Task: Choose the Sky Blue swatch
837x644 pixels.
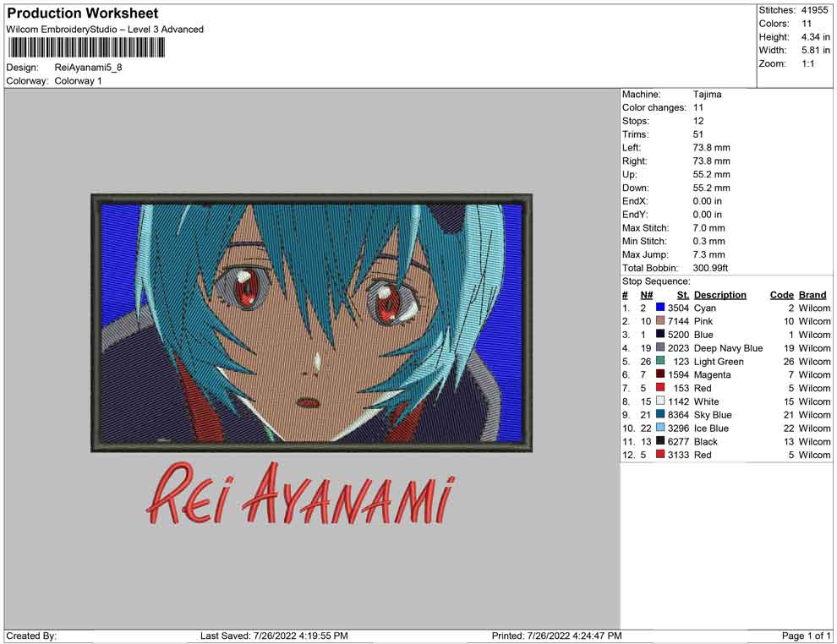Action: tap(660, 415)
